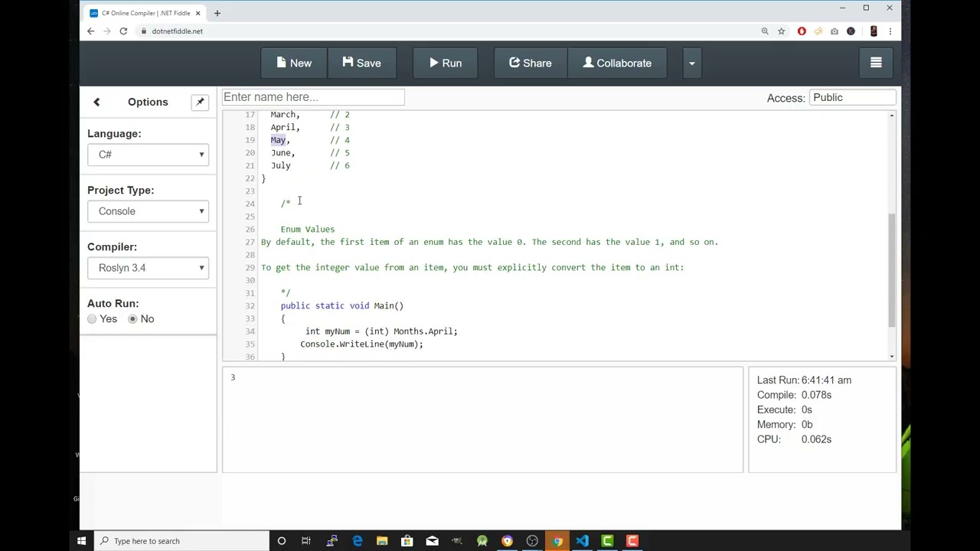
Task: Open the Project Type dropdown
Action: [148, 211]
